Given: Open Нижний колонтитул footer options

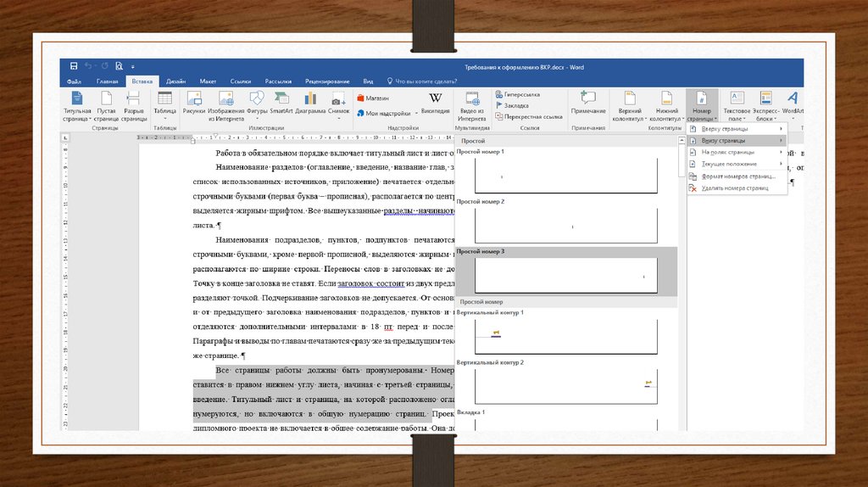Looking at the screenshot, I should click(x=666, y=106).
